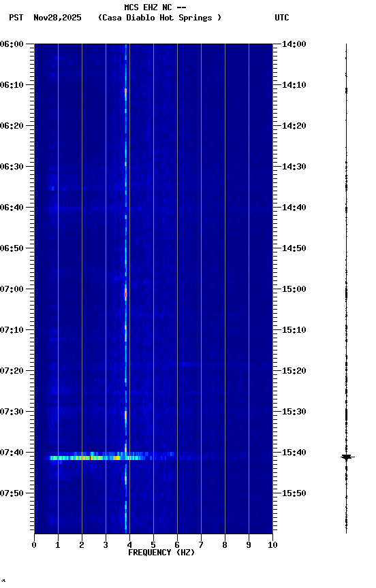Viewport: 376px width, 588px height.
Task: Click frequency axis tick label '6'
Action: (177, 545)
